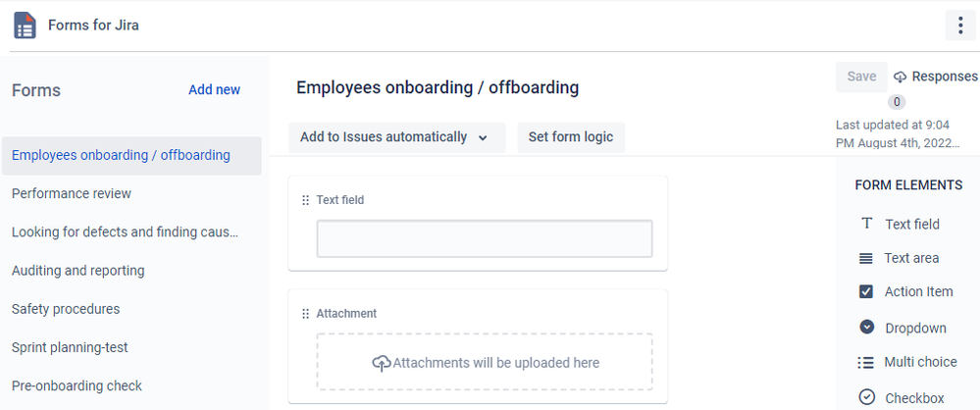Grab the Attachment drag handle

pos(306,314)
